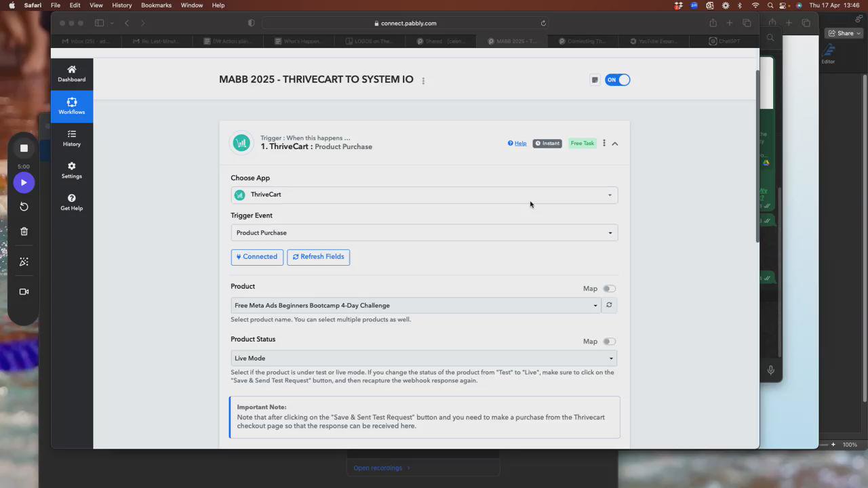Click the Connected button
868x488 pixels.
pyautogui.click(x=257, y=257)
